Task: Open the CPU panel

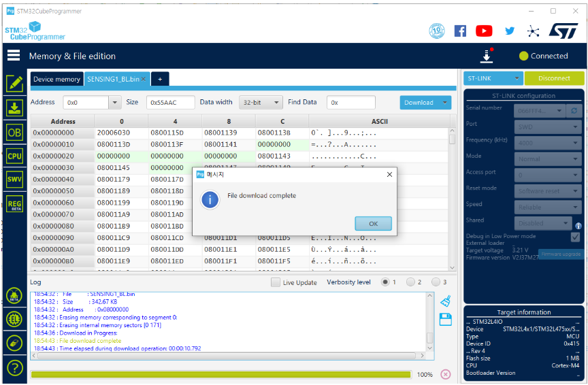Action: [x=14, y=156]
